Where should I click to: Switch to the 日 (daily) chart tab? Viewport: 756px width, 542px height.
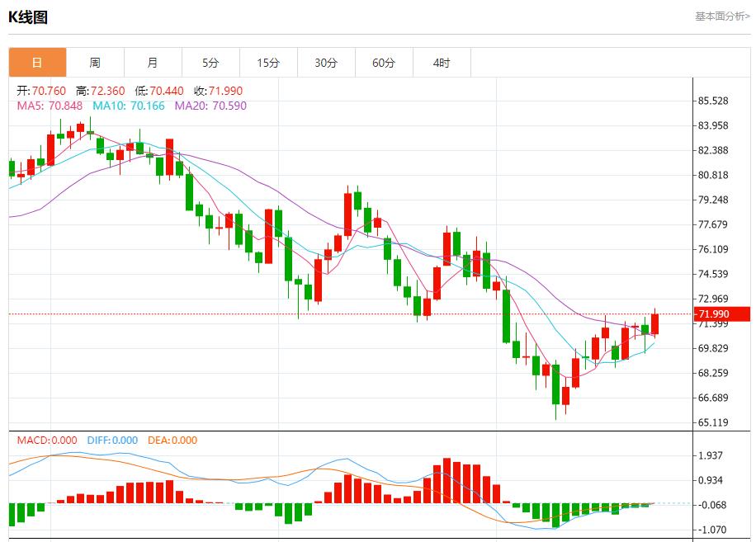[x=37, y=63]
